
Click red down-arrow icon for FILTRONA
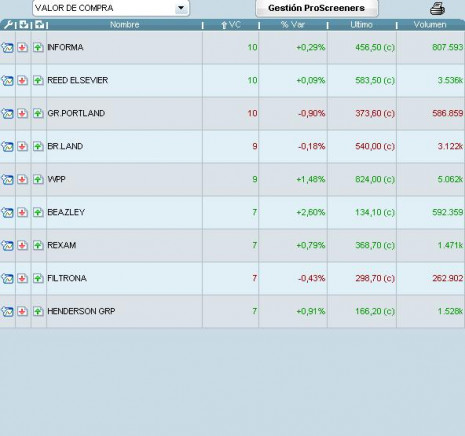(x=22, y=278)
